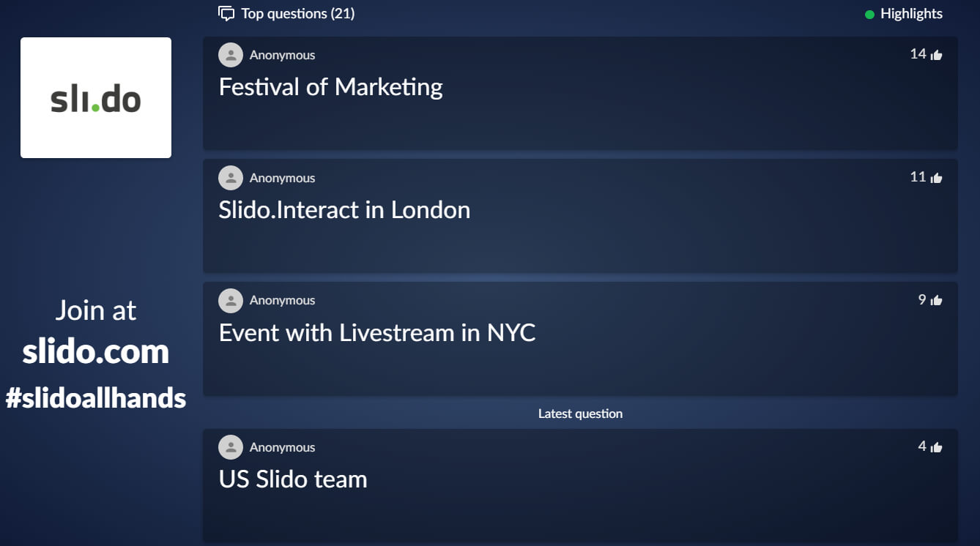Click thumbs-up icon on Festival of Marketing
The height and width of the screenshot is (546, 980).
936,55
